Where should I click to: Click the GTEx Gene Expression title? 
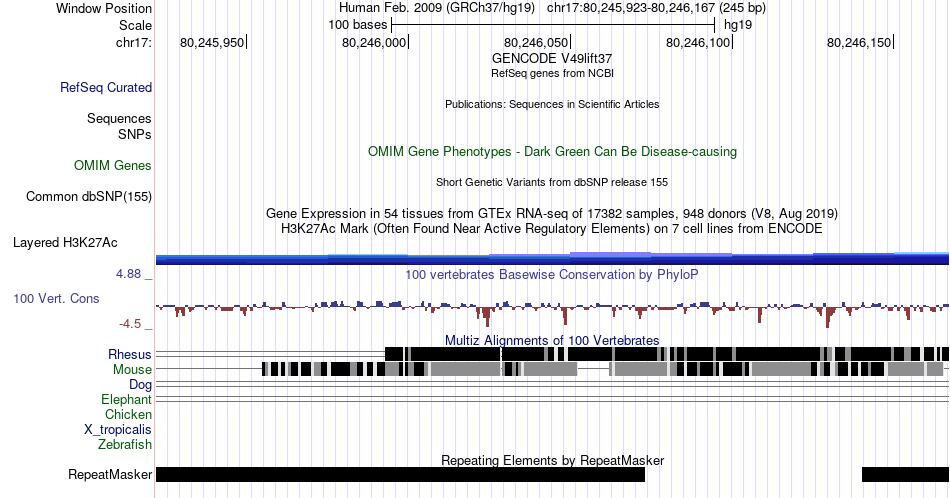(x=552, y=213)
